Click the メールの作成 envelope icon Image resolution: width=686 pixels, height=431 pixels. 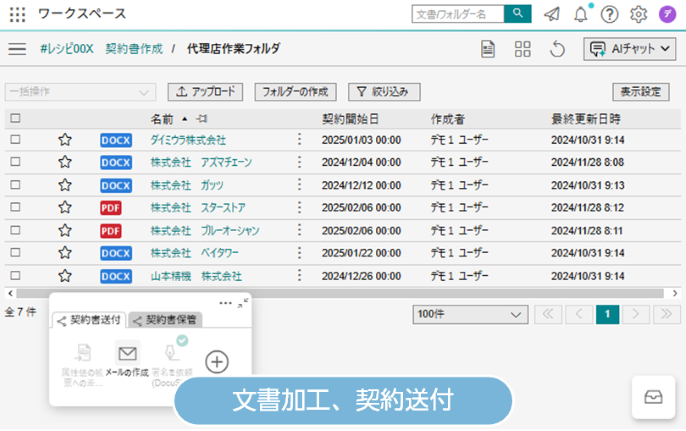click(x=127, y=353)
